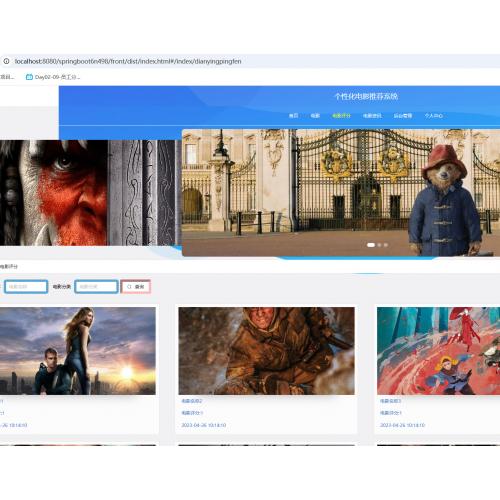Open the 电影 navigation item
Viewport: 500px width, 500px height.
click(x=315, y=116)
